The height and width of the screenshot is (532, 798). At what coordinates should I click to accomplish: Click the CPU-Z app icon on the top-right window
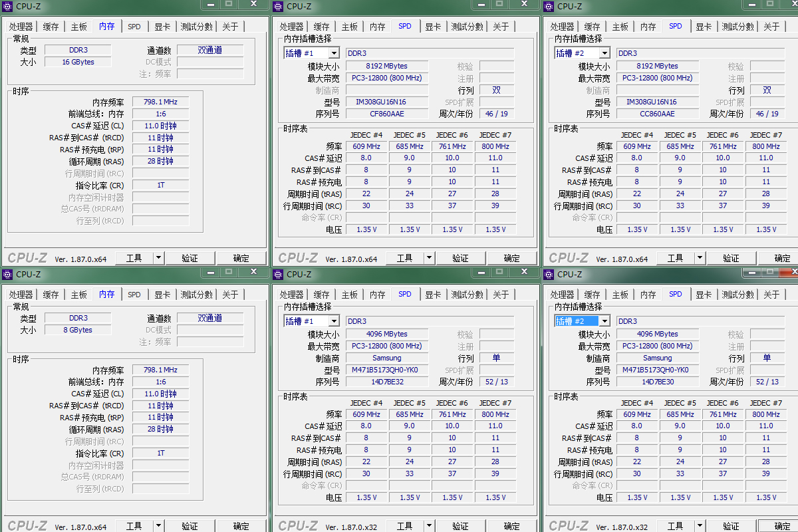tap(549, 6)
